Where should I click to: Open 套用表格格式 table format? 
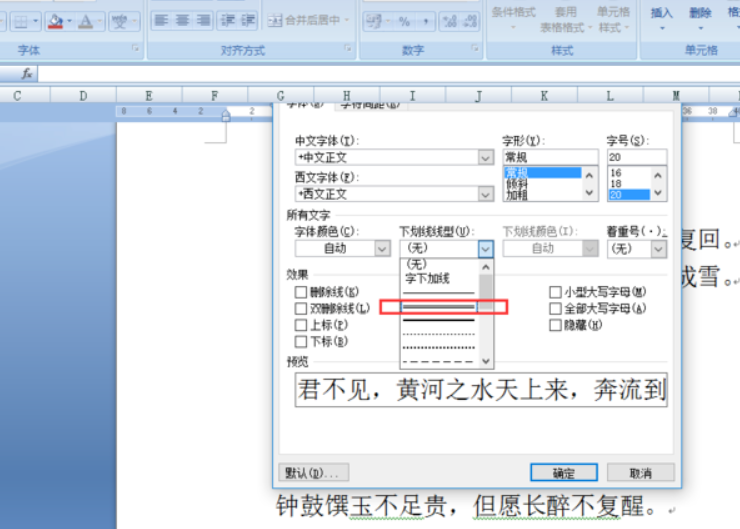tap(565, 20)
